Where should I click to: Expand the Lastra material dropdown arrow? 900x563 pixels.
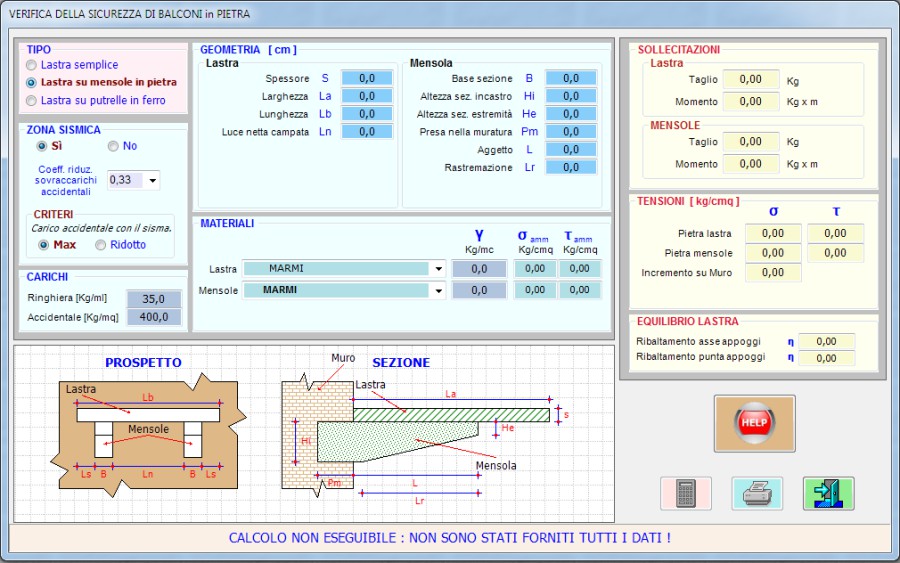(x=439, y=269)
